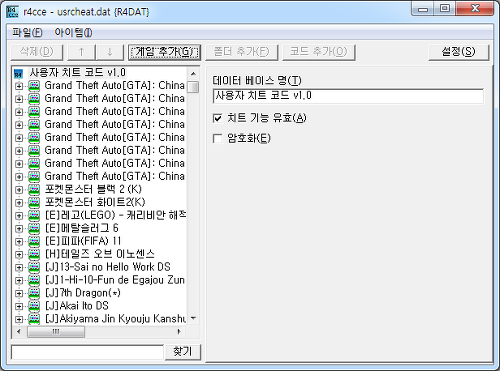Select root item text 사용자 치트 코드 v1.0
Viewport: 500px width, 371px height.
coord(77,73)
